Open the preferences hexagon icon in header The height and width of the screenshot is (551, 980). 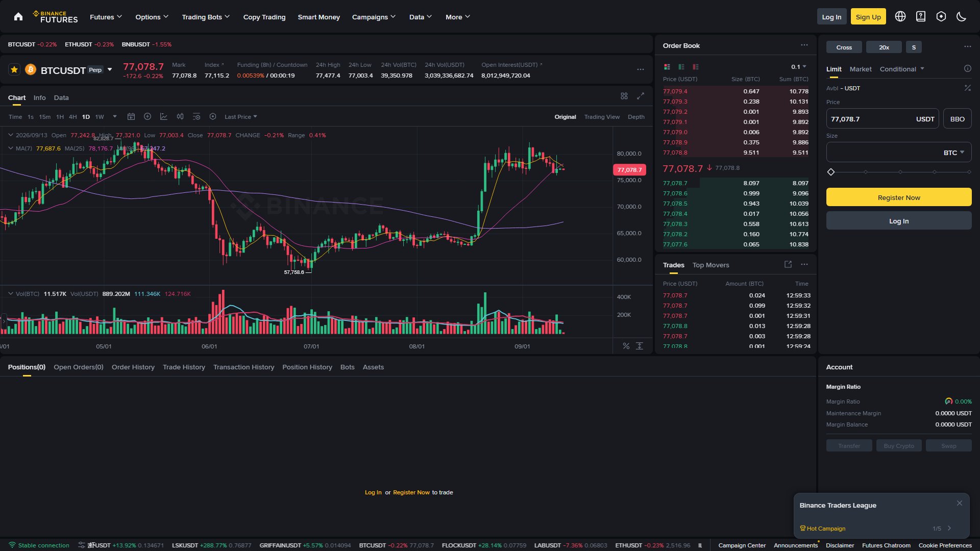pyautogui.click(x=941, y=17)
